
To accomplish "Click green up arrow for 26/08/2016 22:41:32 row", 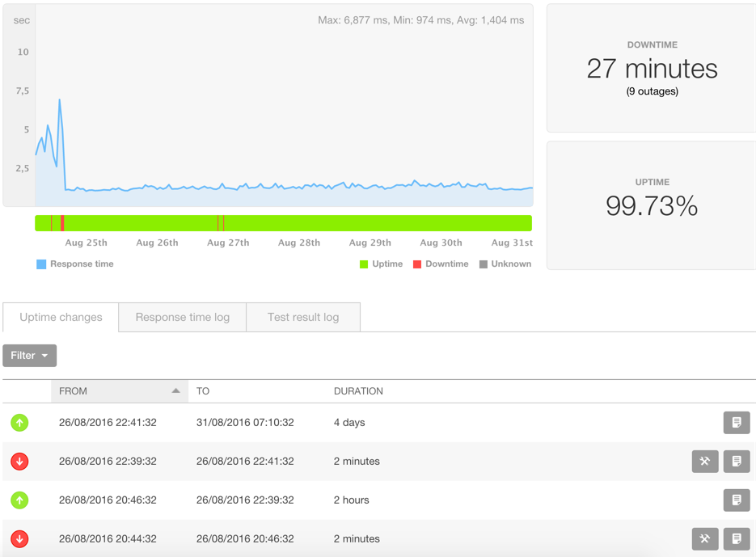I will click(19, 423).
